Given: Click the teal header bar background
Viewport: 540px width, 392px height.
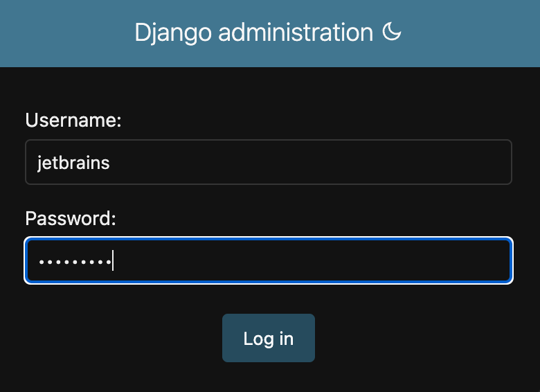Looking at the screenshot, I should coord(69,33).
